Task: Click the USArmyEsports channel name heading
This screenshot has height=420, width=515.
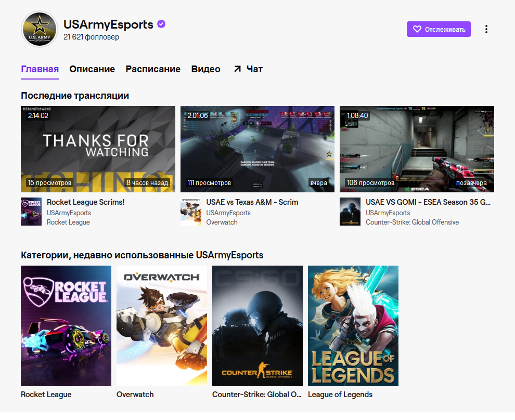Action: point(108,24)
